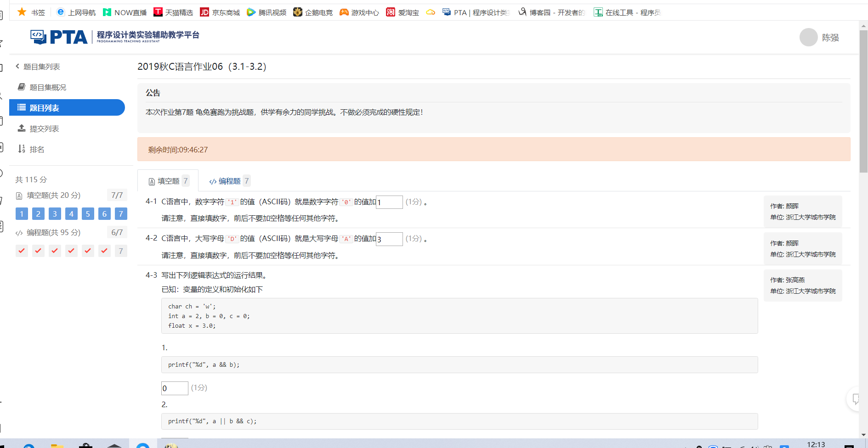Click the username 陈强
Screen dimensions: 868x448
tap(830, 38)
